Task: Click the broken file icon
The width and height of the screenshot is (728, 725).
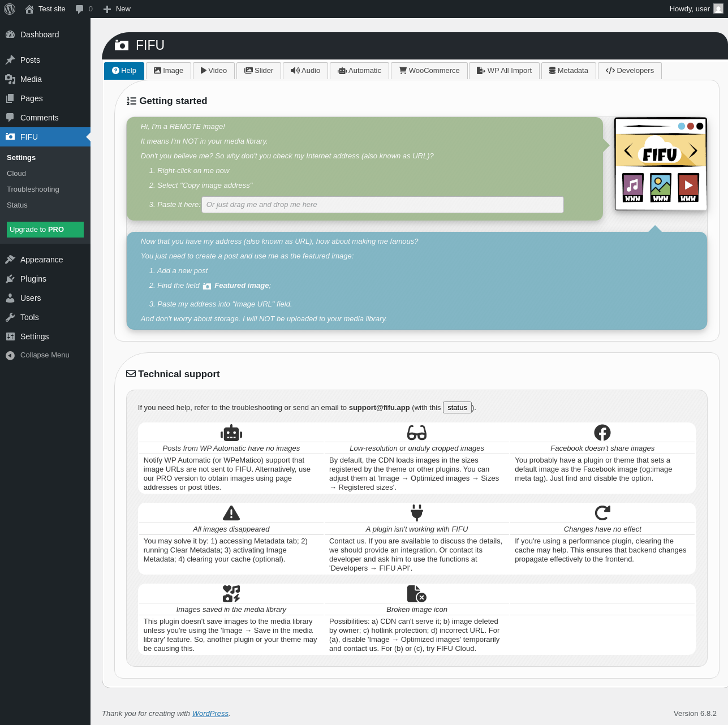Action: [x=417, y=594]
